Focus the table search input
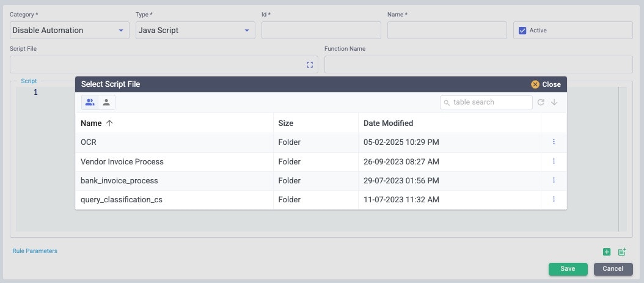This screenshot has width=644, height=283. pyautogui.click(x=486, y=102)
